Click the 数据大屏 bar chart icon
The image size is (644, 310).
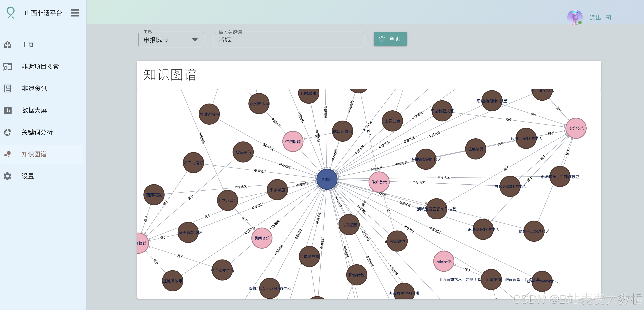point(7,110)
